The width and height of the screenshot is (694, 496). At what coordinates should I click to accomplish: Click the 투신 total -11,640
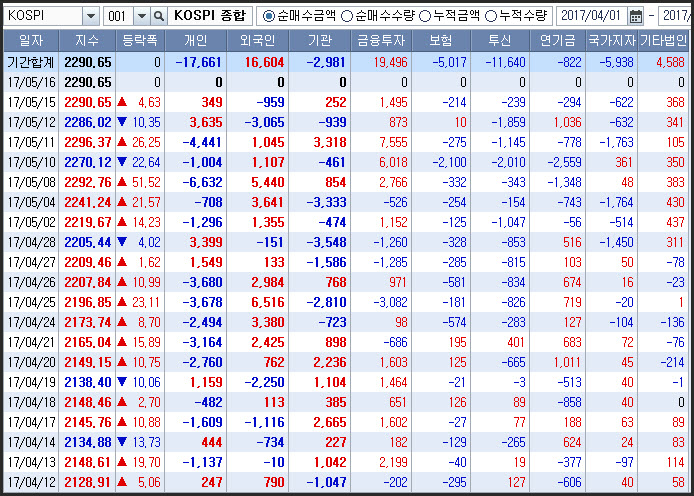point(505,62)
